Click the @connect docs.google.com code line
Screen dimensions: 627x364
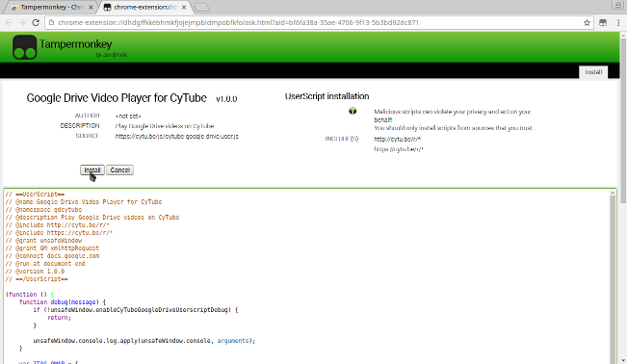52,256
